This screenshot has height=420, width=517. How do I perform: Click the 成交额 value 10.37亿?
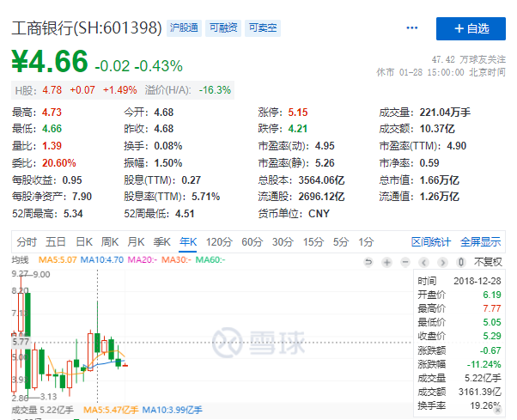[437, 129]
